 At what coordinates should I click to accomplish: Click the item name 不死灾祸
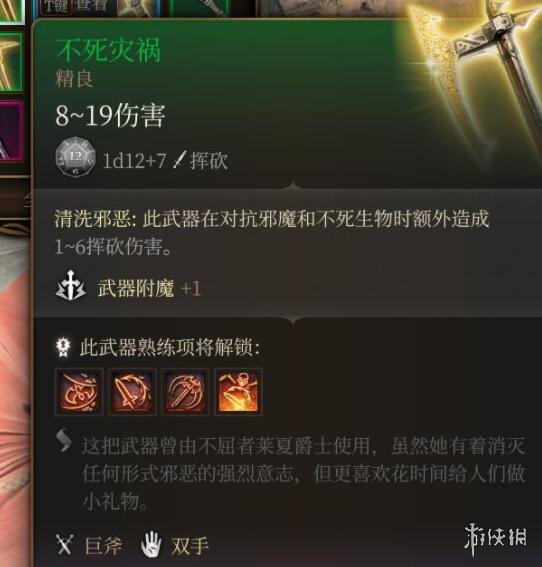click(x=108, y=50)
